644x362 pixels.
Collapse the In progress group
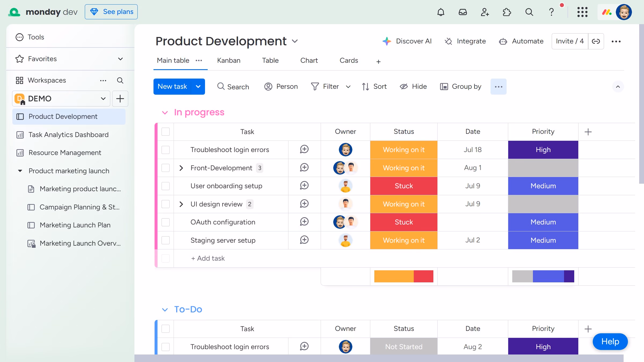click(x=165, y=113)
